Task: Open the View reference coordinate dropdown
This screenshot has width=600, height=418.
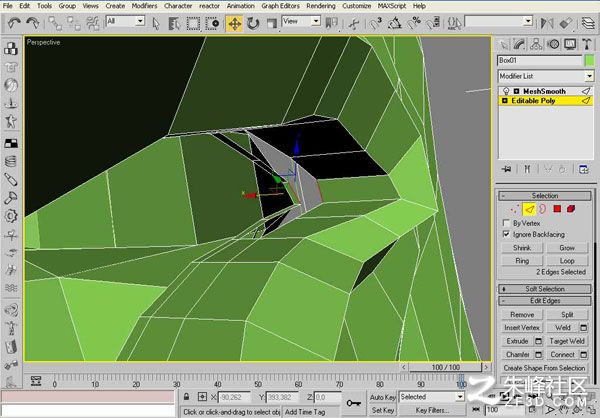Action: pyautogui.click(x=316, y=21)
